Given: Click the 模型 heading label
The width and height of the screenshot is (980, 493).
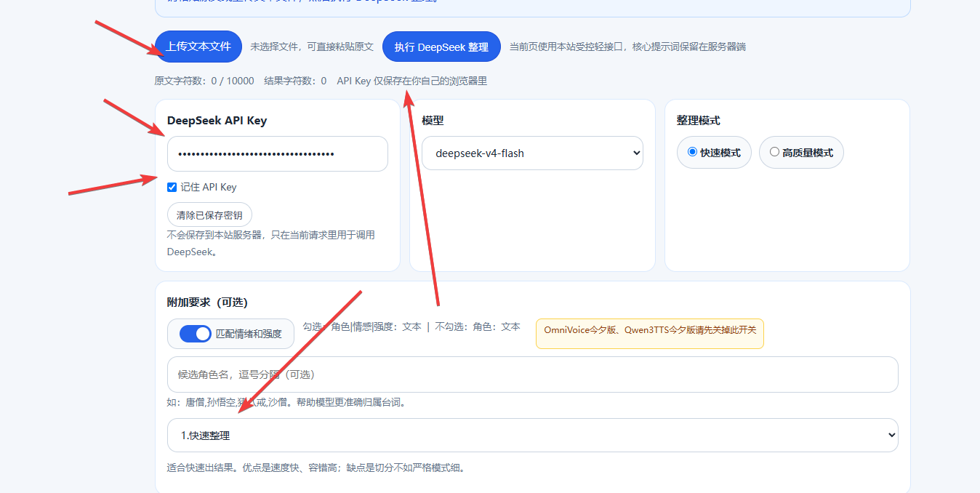Looking at the screenshot, I should tap(433, 121).
